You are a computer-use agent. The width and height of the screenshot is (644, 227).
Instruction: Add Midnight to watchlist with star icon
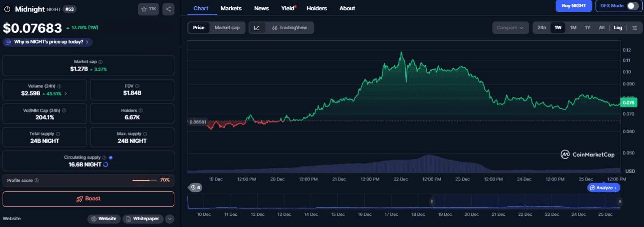pos(148,9)
